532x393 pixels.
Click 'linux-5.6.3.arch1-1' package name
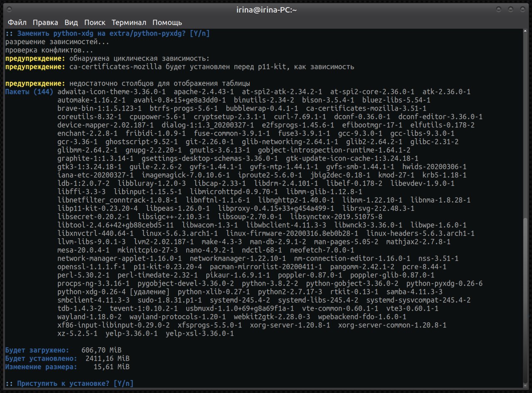point(180,233)
